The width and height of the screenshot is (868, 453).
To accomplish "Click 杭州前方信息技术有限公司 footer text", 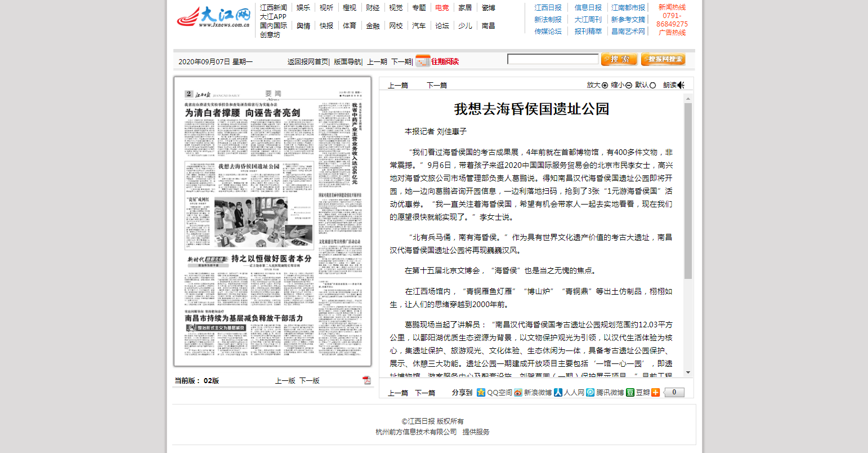I will pyautogui.click(x=416, y=432).
